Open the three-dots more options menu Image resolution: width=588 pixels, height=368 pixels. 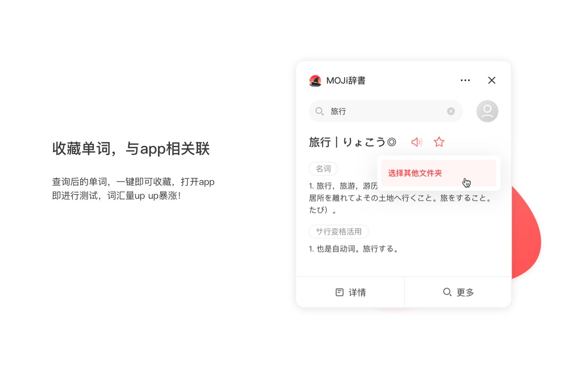pos(465,80)
